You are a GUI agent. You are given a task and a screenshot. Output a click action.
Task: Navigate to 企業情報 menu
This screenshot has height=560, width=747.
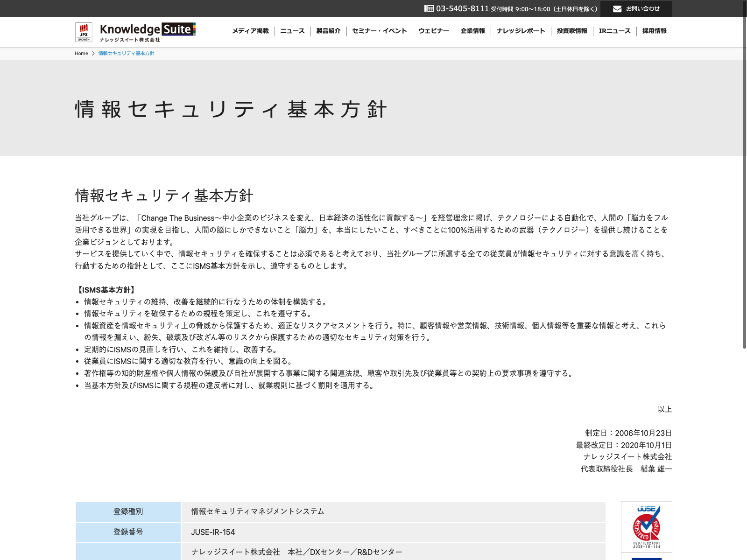(x=472, y=31)
